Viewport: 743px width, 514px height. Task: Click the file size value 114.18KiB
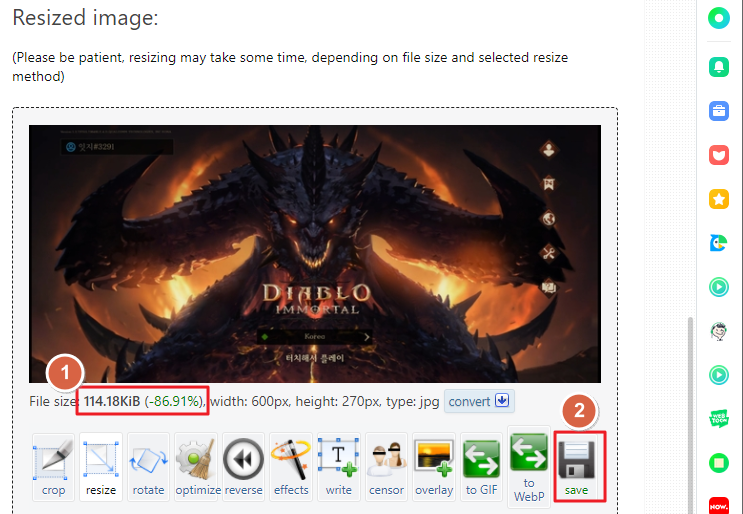[x=112, y=402]
